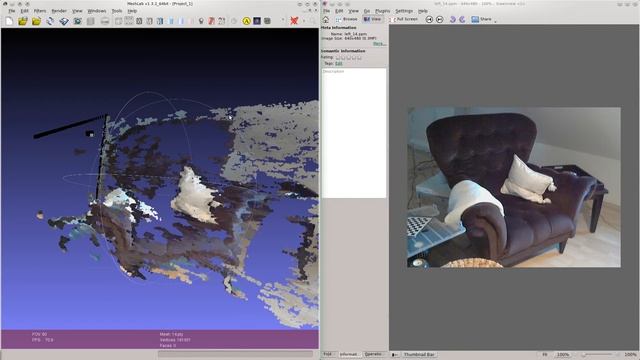Image resolution: width=640 pixels, height=360 pixels.
Task: Go to next image in Gwenview
Action: (x=440, y=19)
